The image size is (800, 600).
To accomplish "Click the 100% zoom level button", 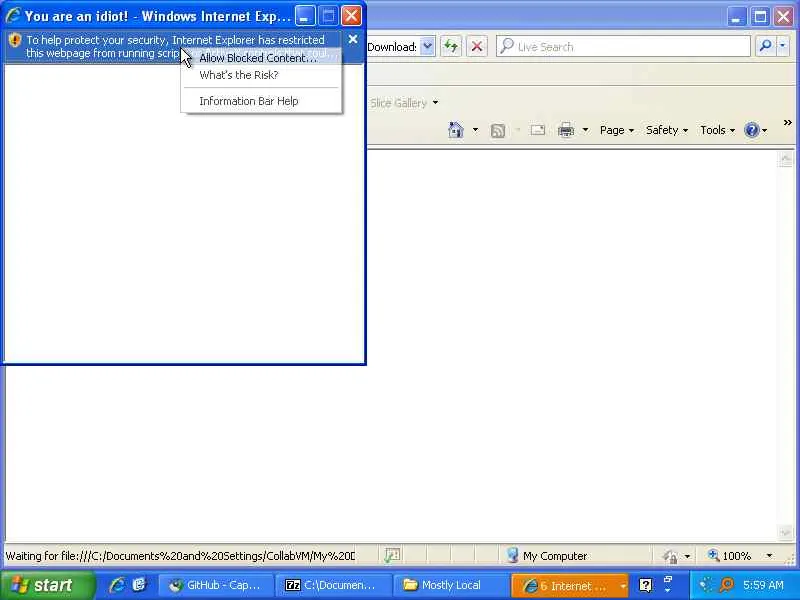I will (x=730, y=556).
